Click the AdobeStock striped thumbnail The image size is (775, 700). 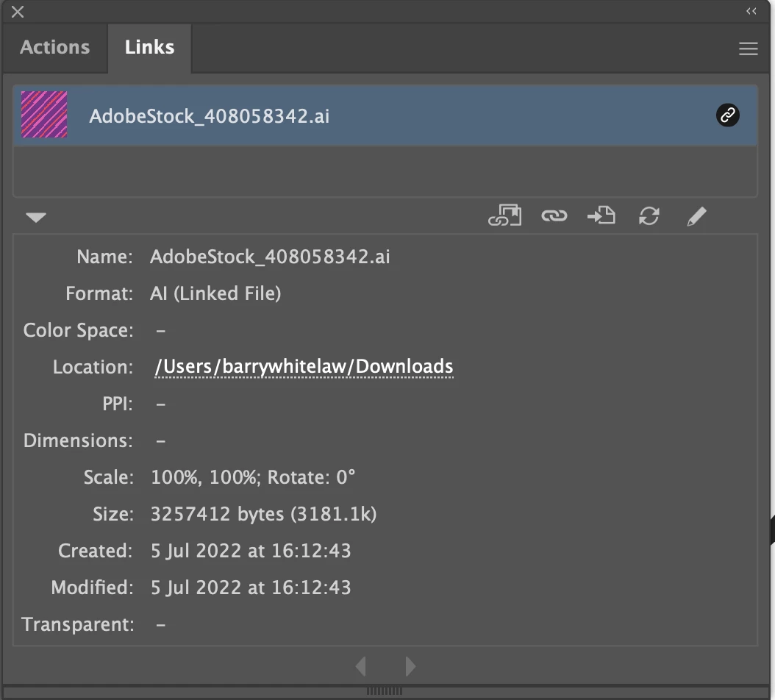[44, 115]
